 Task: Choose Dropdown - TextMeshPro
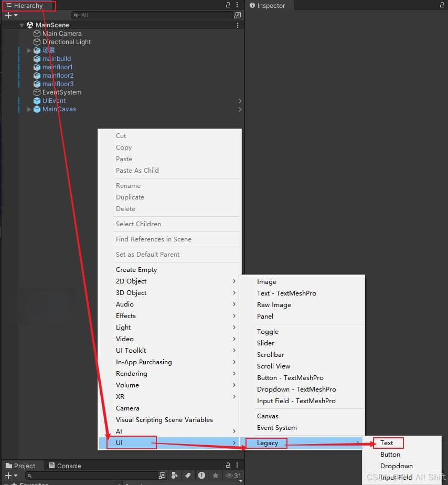pos(302,389)
